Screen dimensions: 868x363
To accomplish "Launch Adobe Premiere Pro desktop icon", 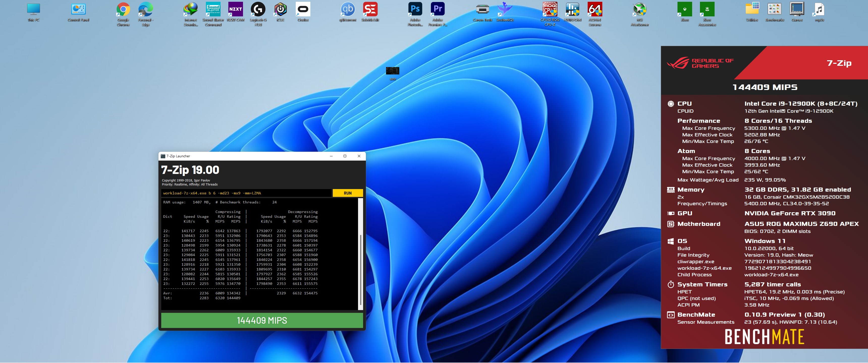I will [438, 14].
